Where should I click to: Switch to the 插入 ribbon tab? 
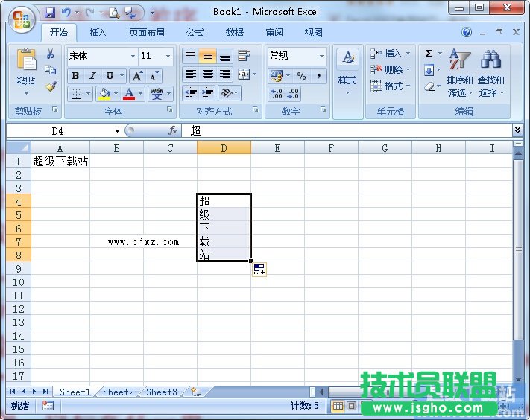[x=98, y=33]
